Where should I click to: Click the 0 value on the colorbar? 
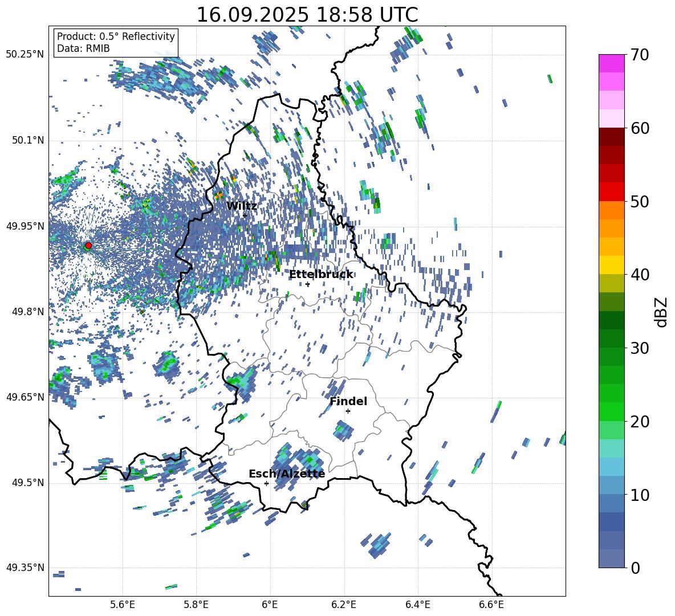pyautogui.click(x=635, y=568)
